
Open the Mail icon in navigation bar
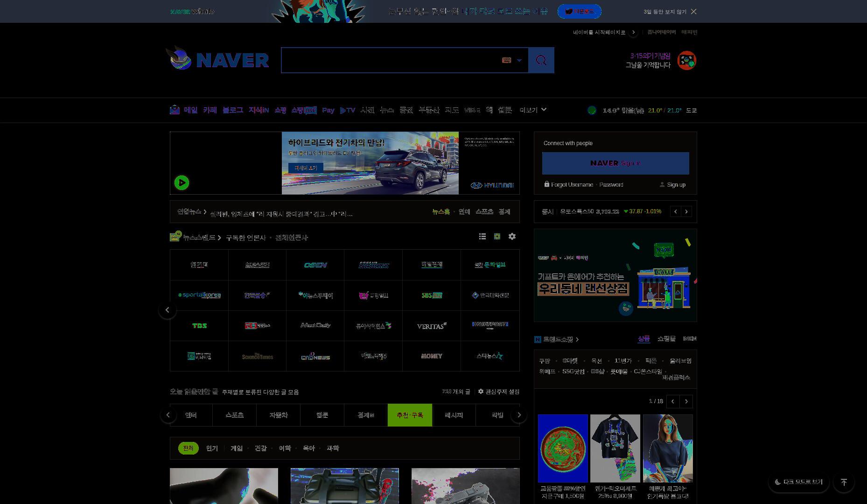tap(175, 110)
